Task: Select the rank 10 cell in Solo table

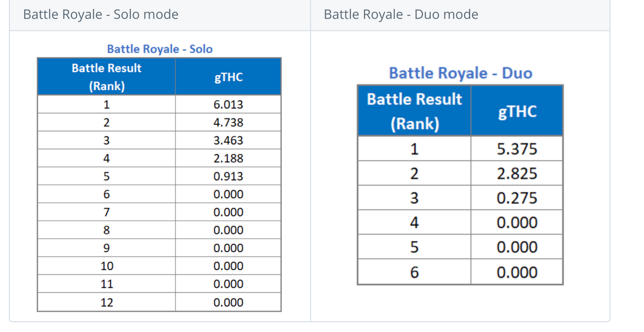Action: (106, 266)
